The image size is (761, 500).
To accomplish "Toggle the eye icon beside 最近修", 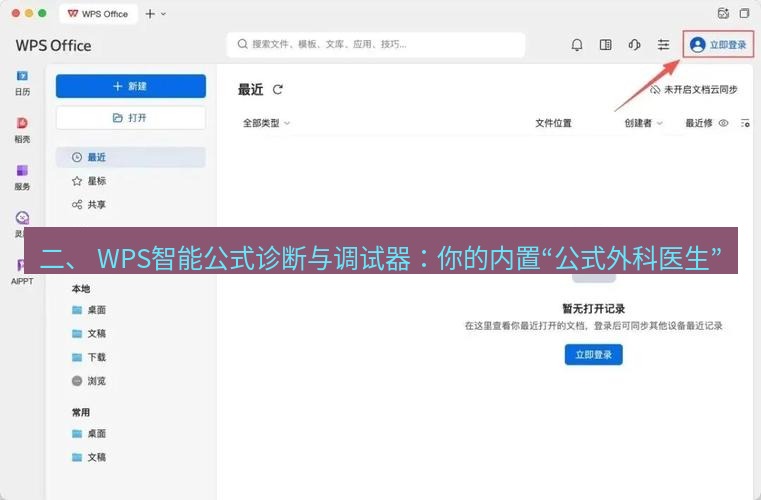I will pos(723,123).
